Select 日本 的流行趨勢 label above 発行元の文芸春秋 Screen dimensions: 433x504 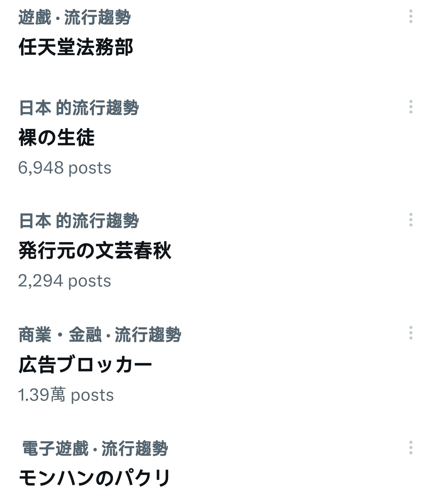(79, 221)
